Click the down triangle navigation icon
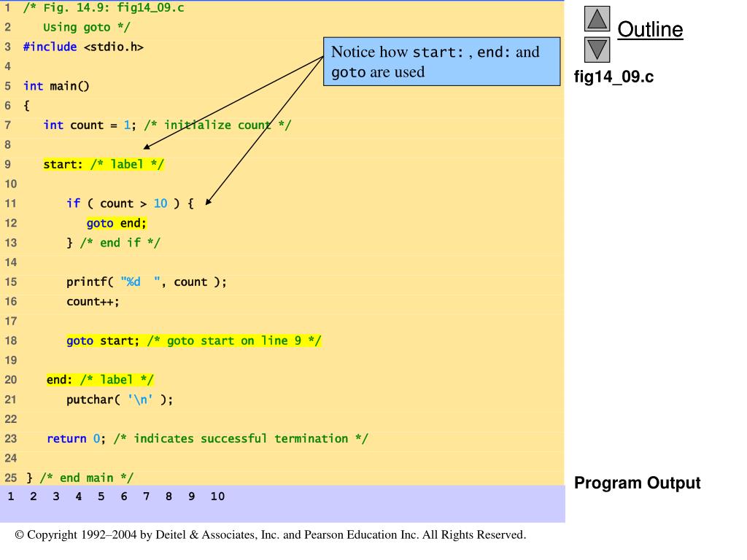Image resolution: width=747 pixels, height=560 pixels. [x=597, y=50]
